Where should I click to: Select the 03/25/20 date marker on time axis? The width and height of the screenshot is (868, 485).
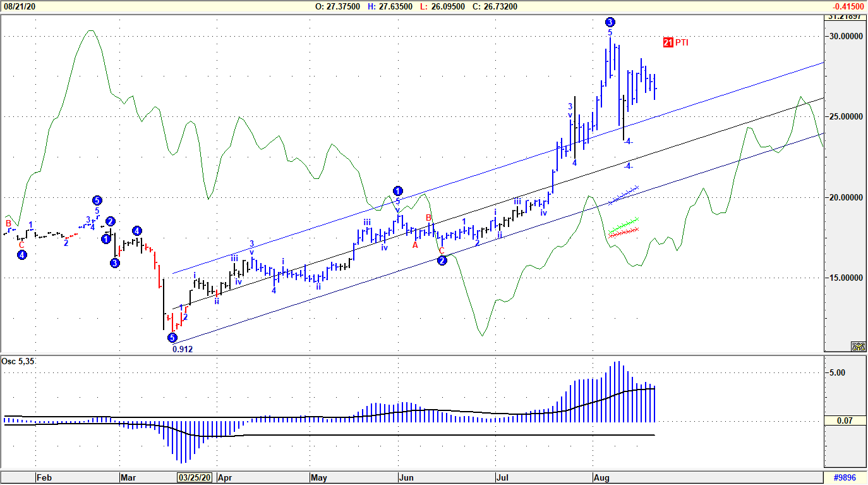196,478
